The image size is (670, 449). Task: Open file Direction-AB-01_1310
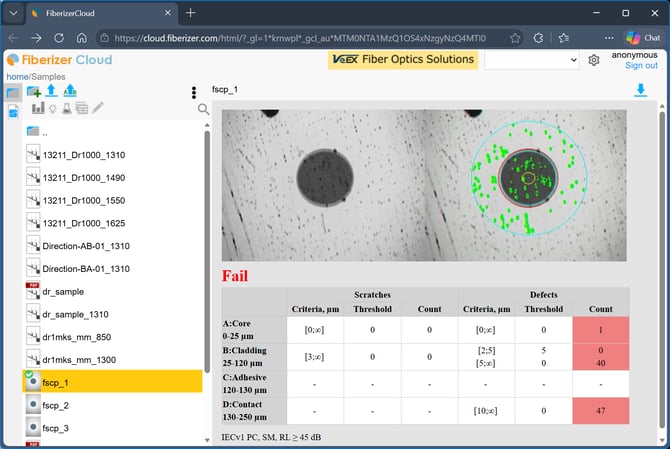113,246
